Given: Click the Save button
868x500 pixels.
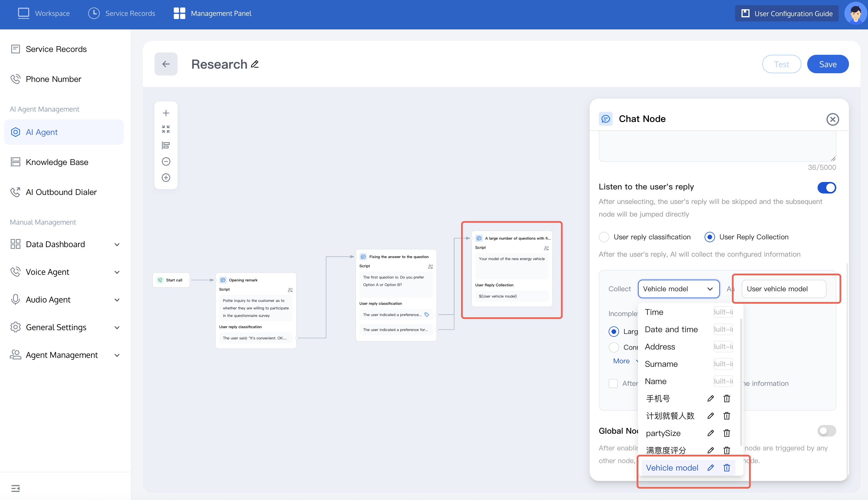Looking at the screenshot, I should click(x=827, y=64).
